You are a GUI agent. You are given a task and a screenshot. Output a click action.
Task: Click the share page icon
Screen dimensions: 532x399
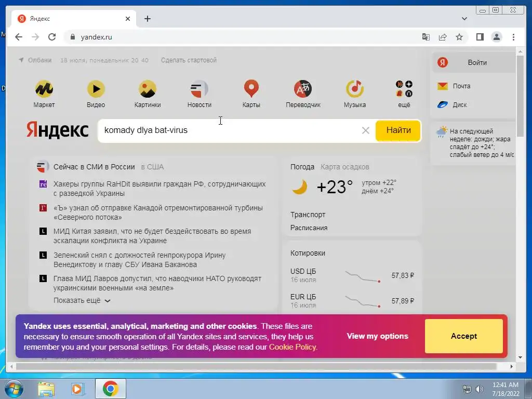pyautogui.click(x=443, y=37)
